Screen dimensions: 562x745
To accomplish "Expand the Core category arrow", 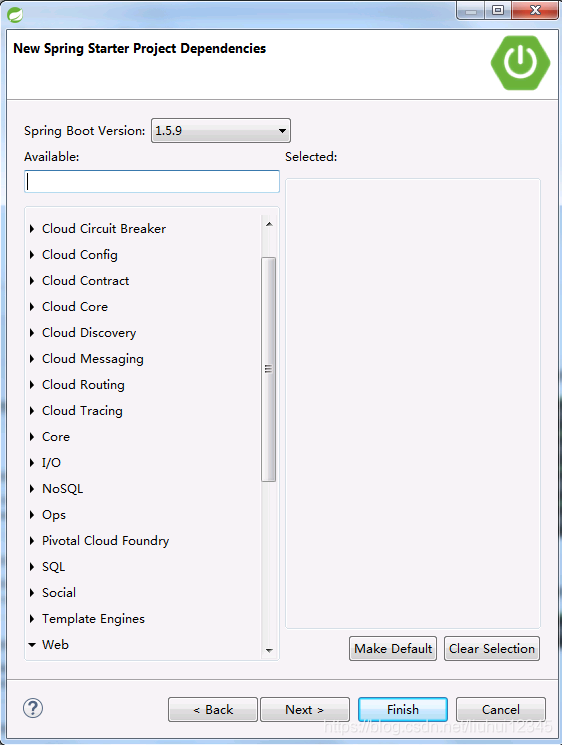I will tap(32, 437).
